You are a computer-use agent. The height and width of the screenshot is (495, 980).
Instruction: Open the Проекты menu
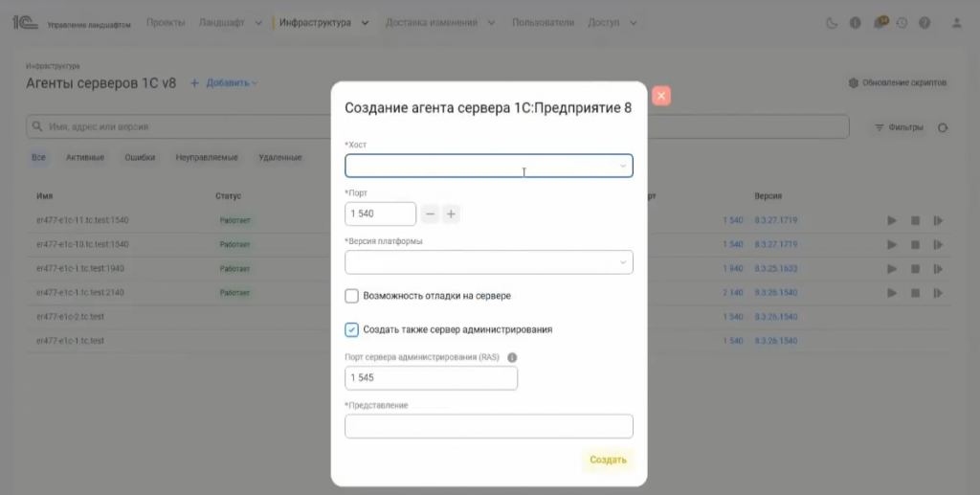pyautogui.click(x=166, y=23)
